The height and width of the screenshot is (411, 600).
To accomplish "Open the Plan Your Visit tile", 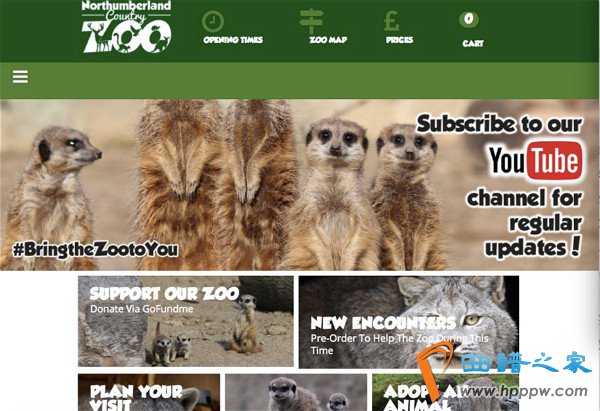I will [149, 392].
